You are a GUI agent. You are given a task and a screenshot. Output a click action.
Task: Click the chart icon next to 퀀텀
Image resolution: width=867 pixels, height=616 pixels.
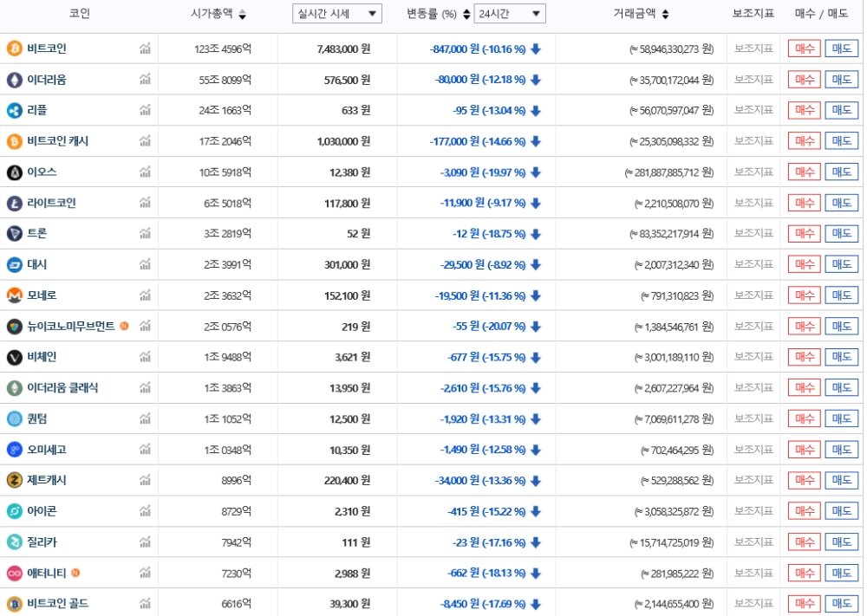(x=145, y=418)
